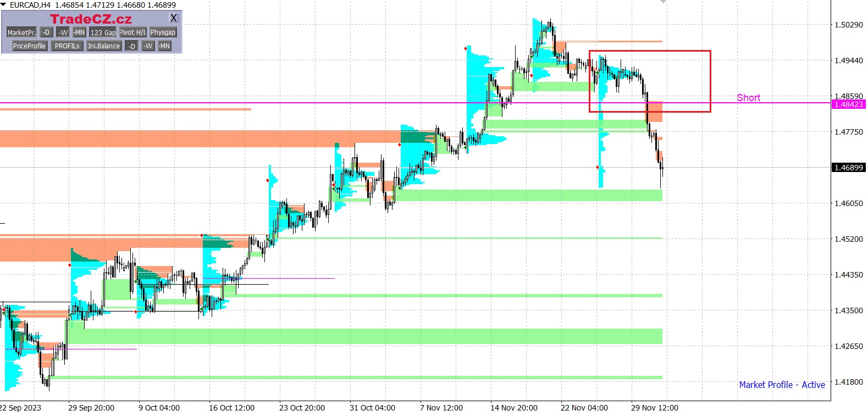Expand the black triangle beside EURCAD,H4
This screenshot has width=868, height=416.
point(4,5)
